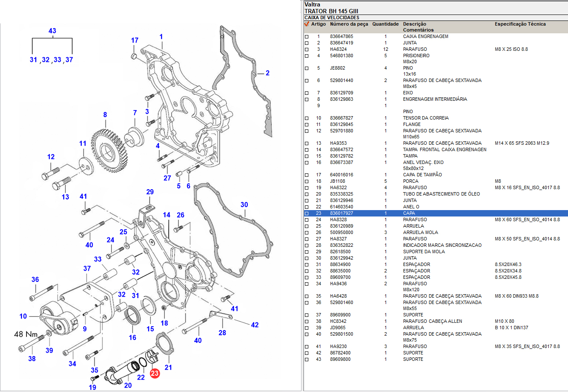The height and width of the screenshot is (392, 568).
Task: Select callout 10 beside the belt tensioner
Action: 23,316
